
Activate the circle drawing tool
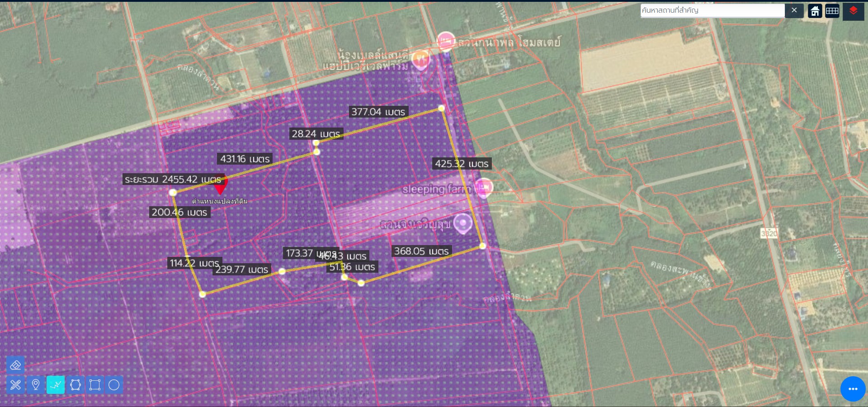tap(114, 385)
